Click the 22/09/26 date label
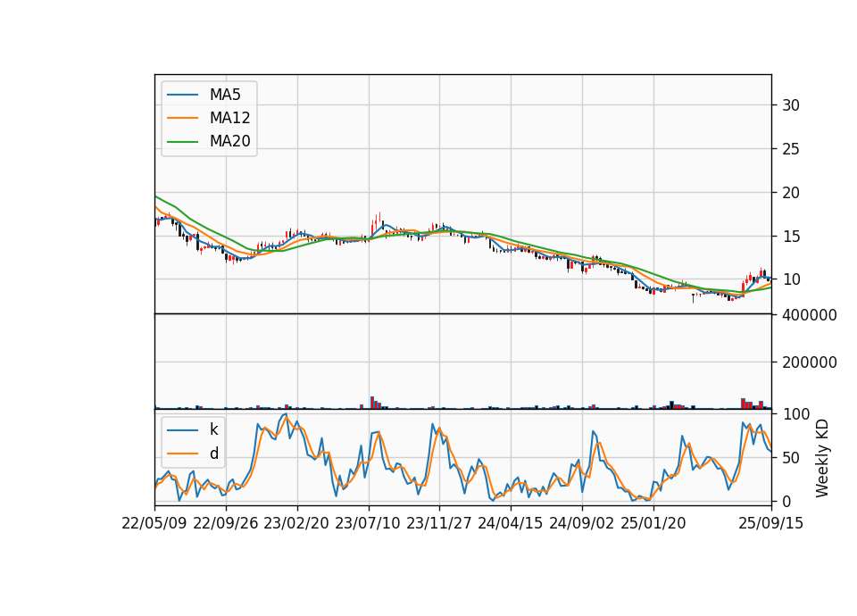Viewport: 857px width, 616px height. pos(226,523)
